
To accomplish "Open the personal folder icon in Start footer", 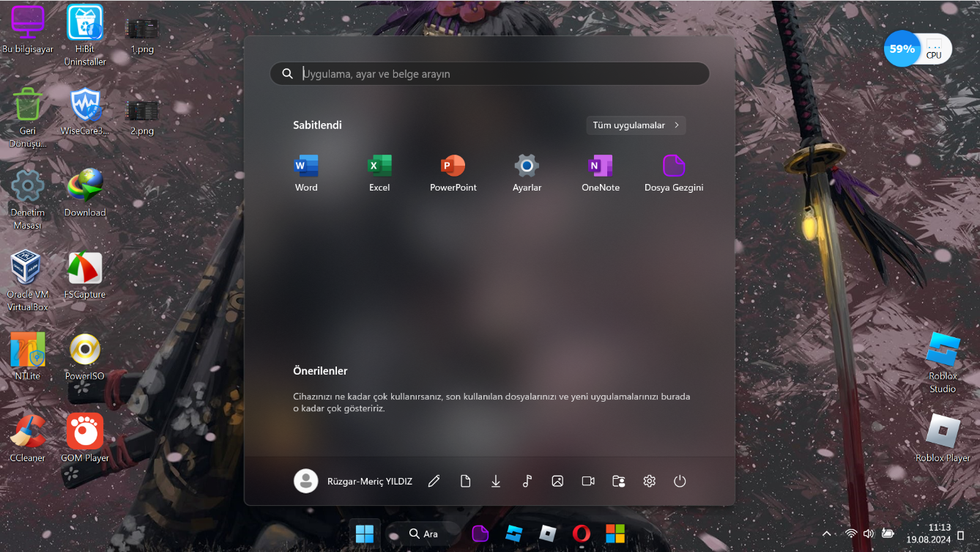I will pos(619,481).
